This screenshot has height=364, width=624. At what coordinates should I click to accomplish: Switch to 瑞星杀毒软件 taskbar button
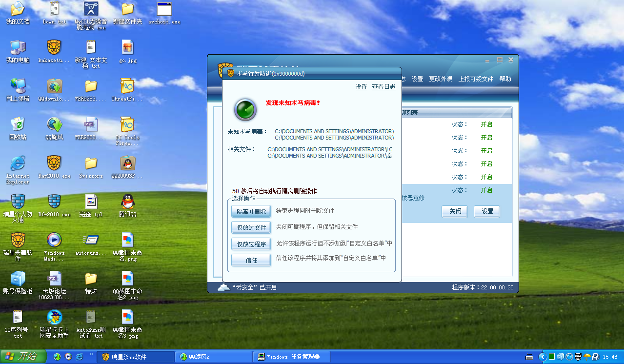135,357
